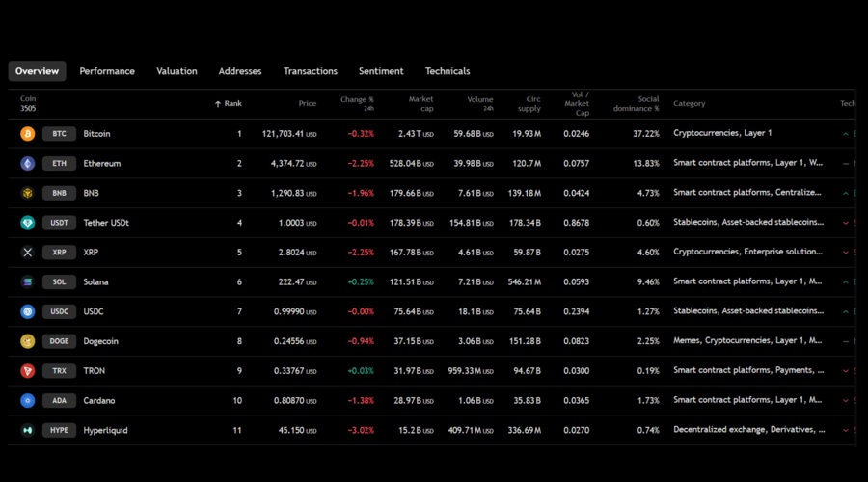Sort by Market cap column header
Screen dimensions: 868x482
420,103
